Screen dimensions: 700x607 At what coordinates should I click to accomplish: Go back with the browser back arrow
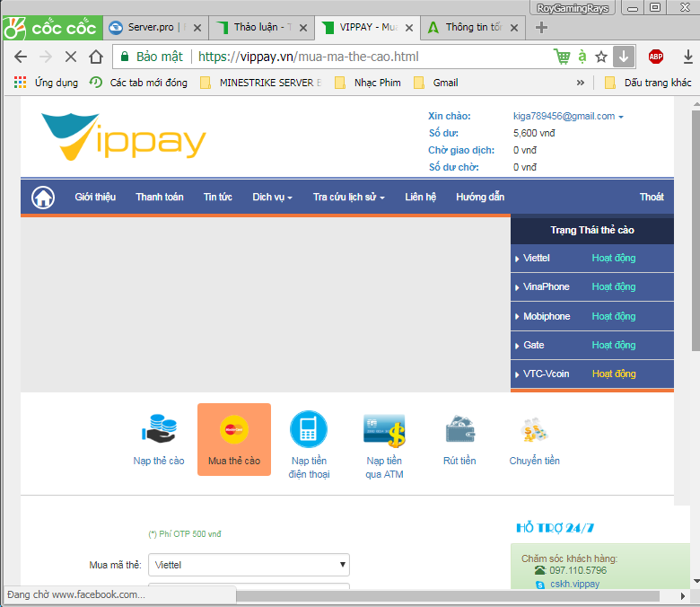point(21,57)
